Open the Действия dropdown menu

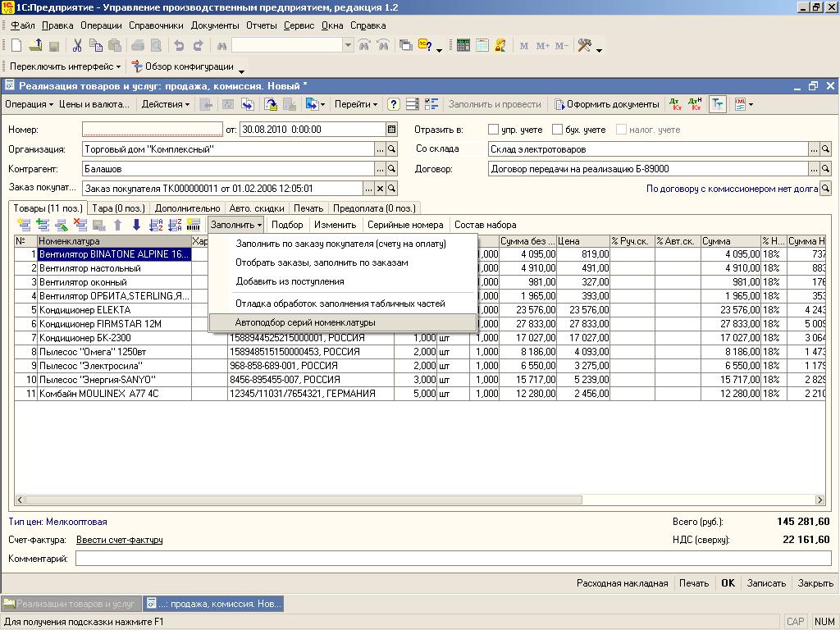pos(165,104)
